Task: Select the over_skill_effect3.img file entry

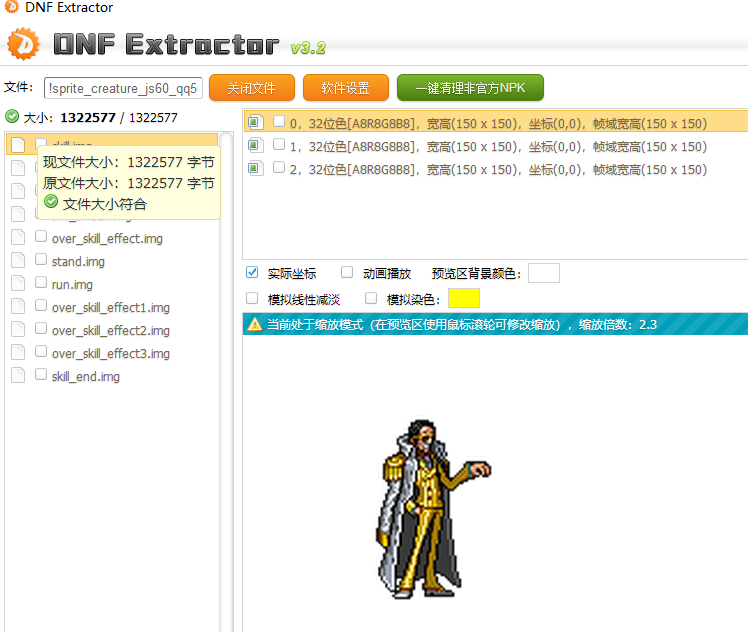Action: (x=111, y=353)
